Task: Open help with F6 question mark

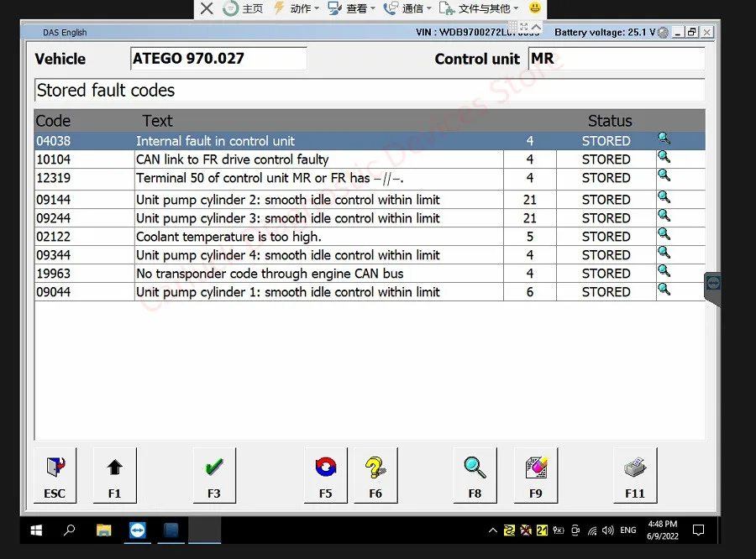Action: click(375, 476)
